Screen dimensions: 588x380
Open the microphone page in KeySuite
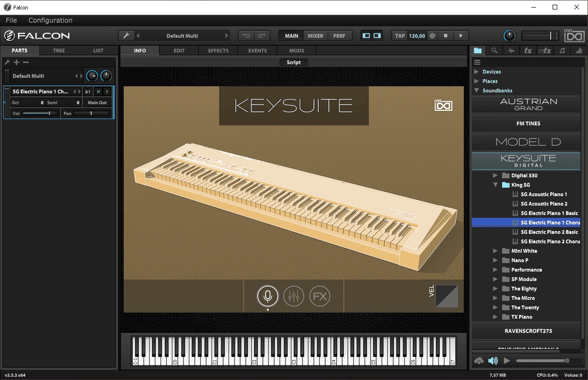[x=268, y=296]
